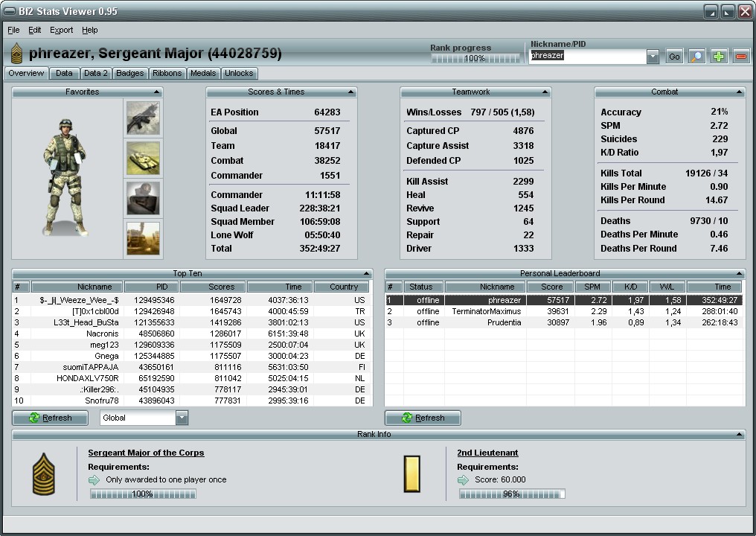Image resolution: width=756 pixels, height=536 pixels.
Task: Click the magnifier search icon button
Action: pos(696,57)
